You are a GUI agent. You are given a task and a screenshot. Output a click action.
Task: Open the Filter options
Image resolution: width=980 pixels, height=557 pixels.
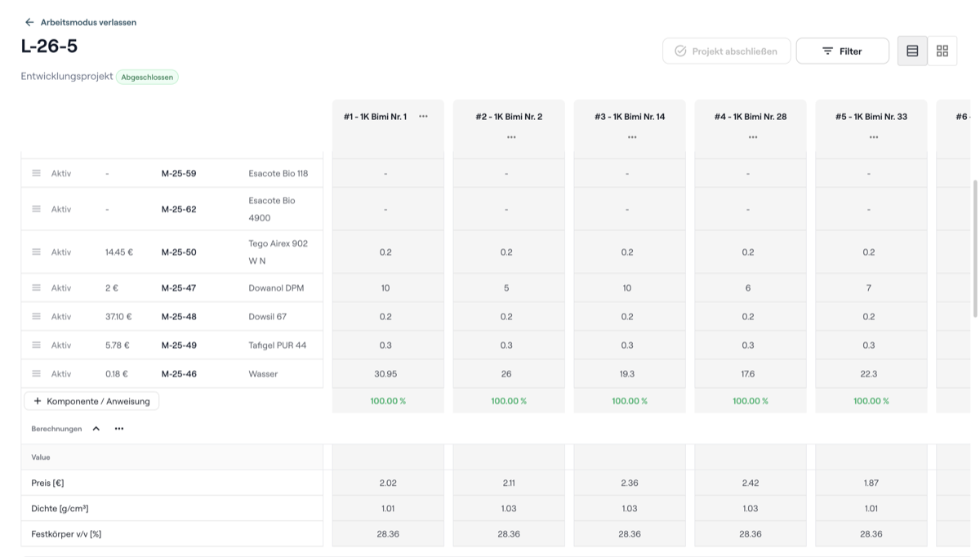pos(843,51)
